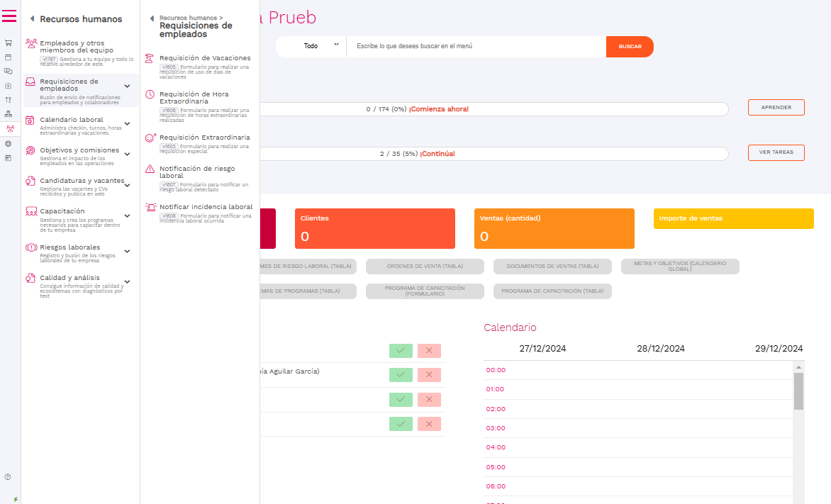Approve the last row with the green check

point(401,424)
